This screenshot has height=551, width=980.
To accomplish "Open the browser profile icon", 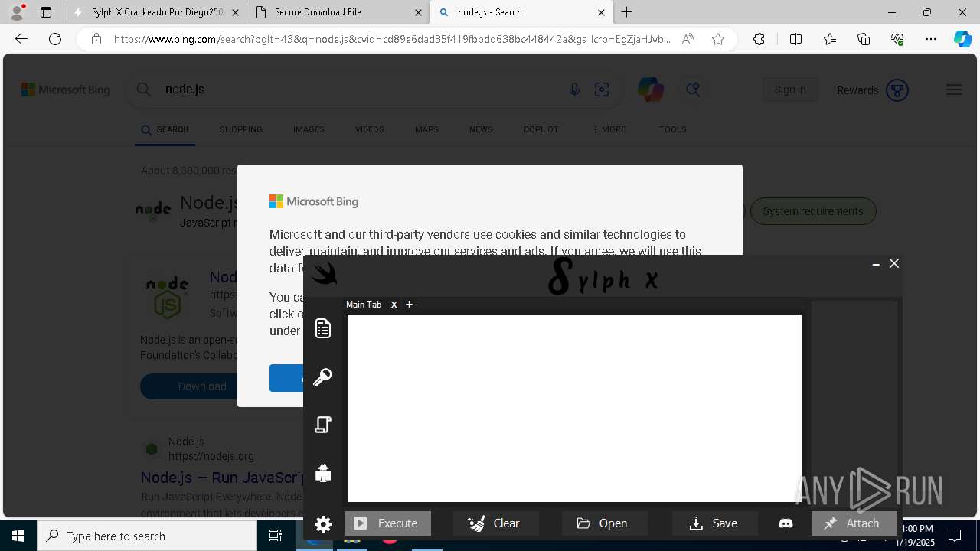I will coord(17,12).
